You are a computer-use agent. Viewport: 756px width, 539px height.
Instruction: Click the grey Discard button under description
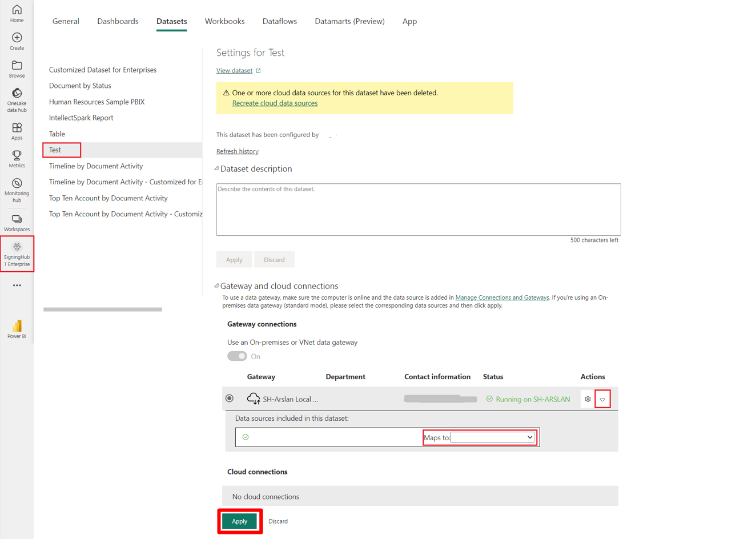click(274, 260)
